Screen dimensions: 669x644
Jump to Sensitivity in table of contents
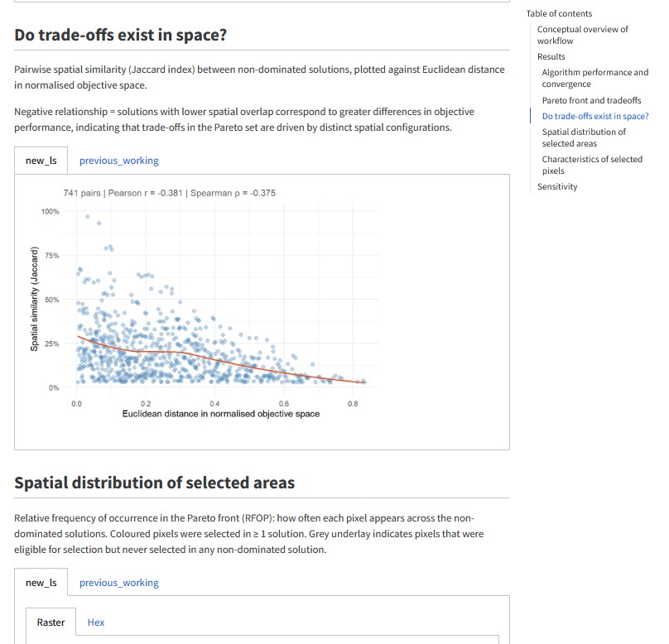(557, 186)
